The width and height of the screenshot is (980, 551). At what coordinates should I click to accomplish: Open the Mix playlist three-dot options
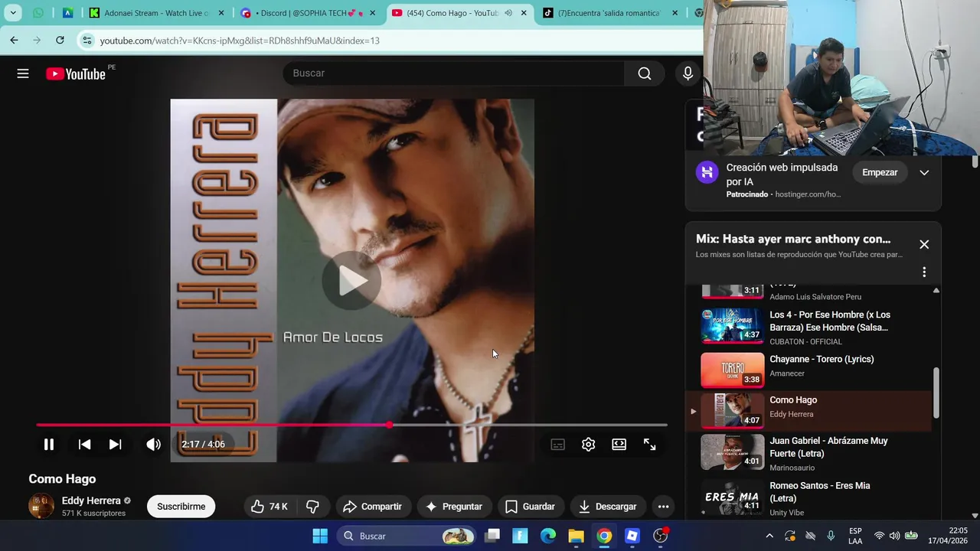tap(924, 272)
